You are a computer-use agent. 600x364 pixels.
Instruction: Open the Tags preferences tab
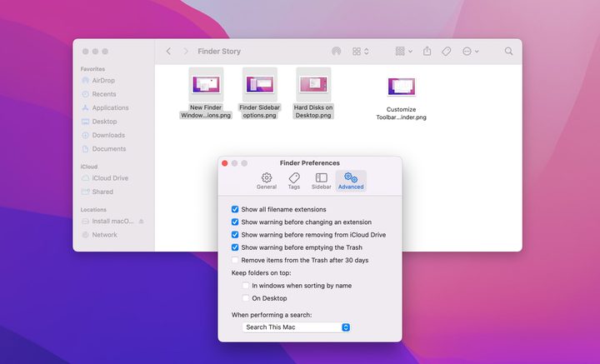point(294,181)
